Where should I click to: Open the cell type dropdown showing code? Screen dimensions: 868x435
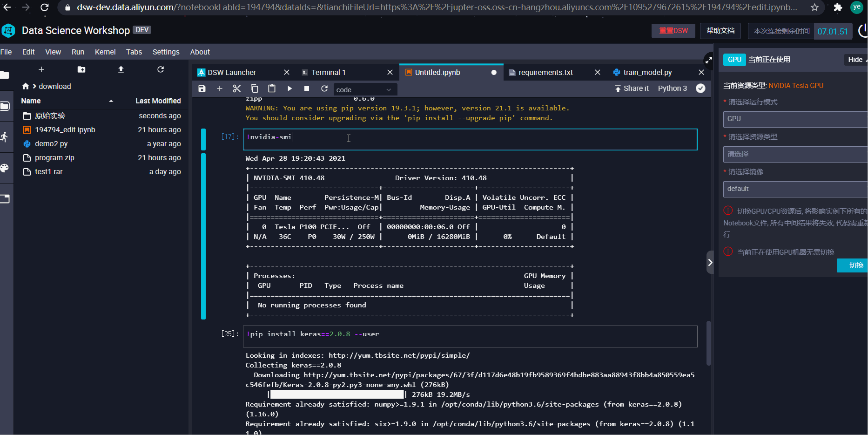365,89
